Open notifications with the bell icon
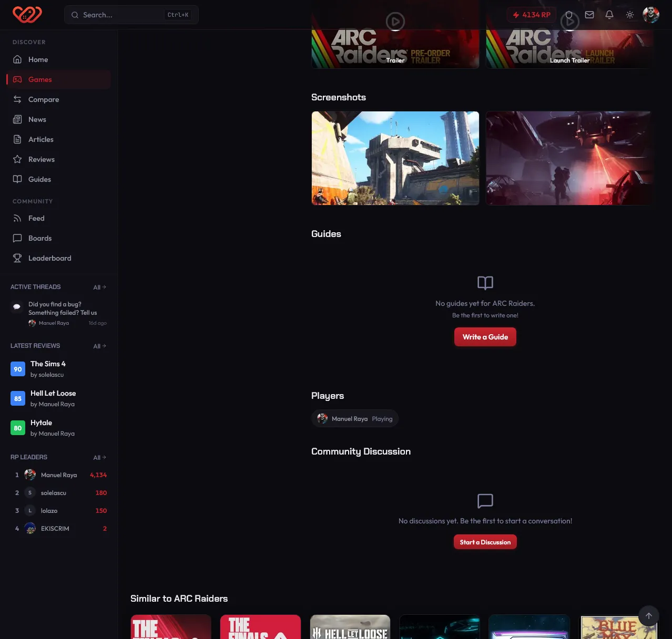The width and height of the screenshot is (672, 639). tap(609, 15)
